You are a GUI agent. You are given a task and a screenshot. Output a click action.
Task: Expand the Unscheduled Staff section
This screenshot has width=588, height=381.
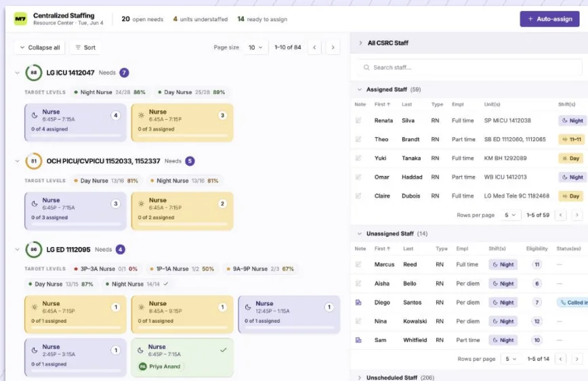pos(360,378)
